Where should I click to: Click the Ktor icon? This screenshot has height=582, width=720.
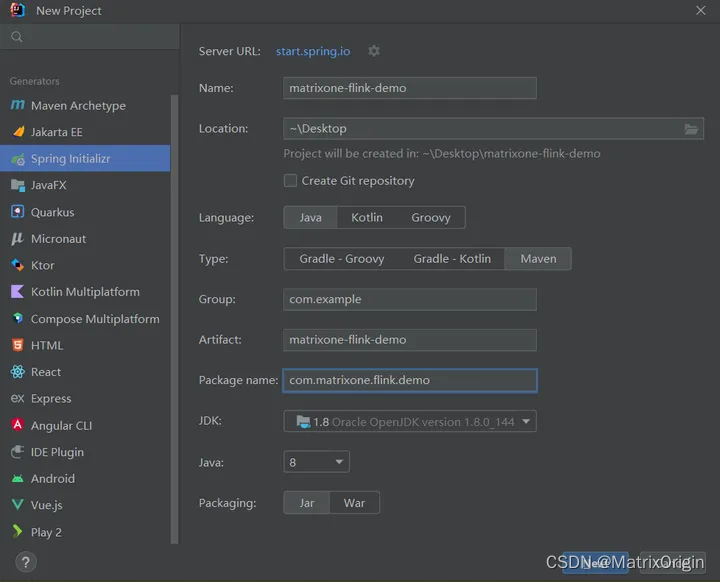[x=17, y=265]
